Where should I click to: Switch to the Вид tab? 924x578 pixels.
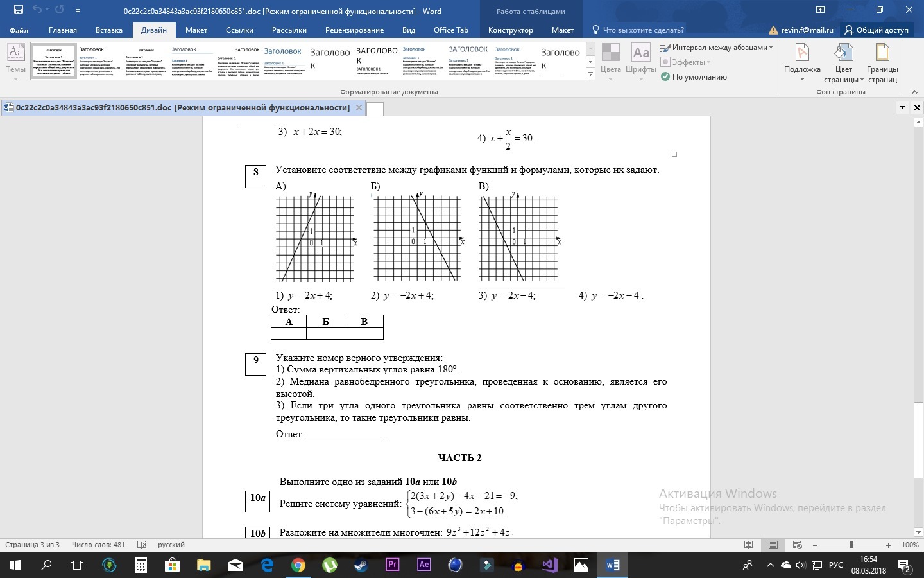409,30
